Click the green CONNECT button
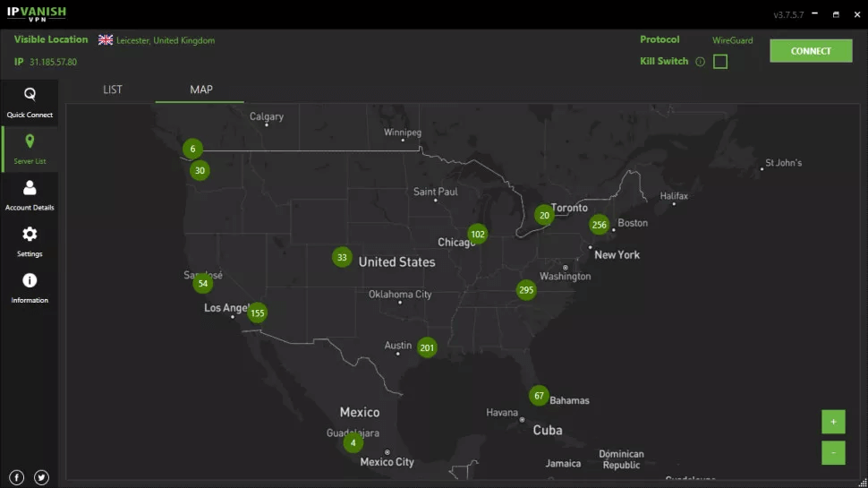The height and width of the screenshot is (488, 868). coord(811,51)
